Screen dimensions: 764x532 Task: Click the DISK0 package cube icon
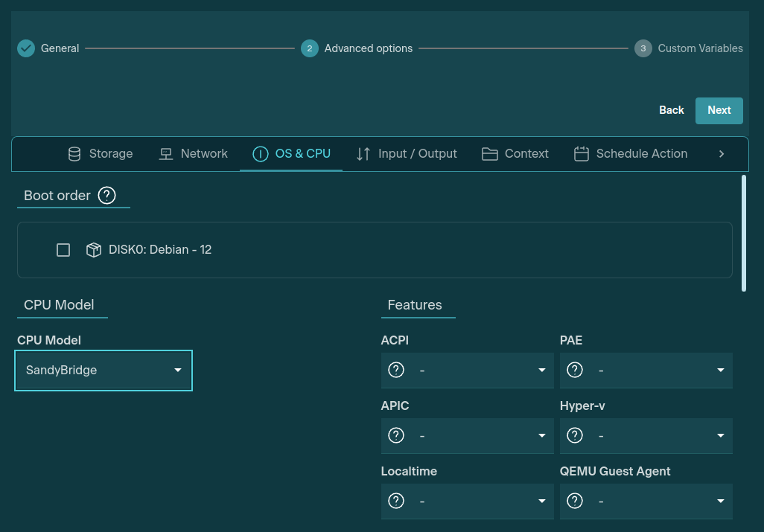tap(94, 250)
